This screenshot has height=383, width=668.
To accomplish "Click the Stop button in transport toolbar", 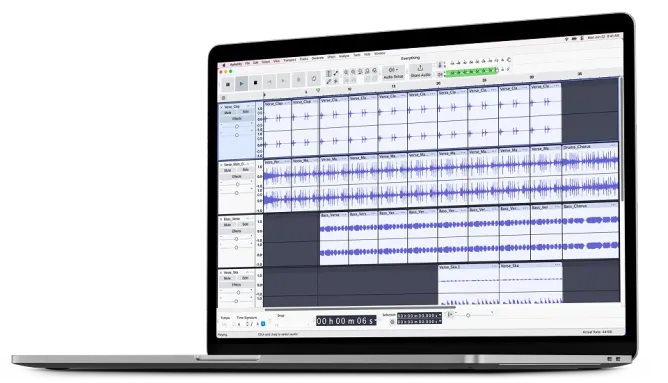I will tap(256, 83).
